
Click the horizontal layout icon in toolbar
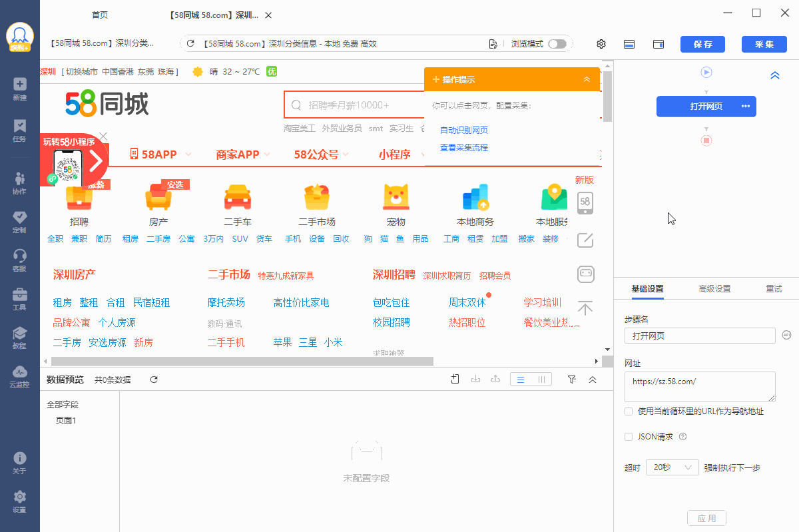tap(629, 44)
